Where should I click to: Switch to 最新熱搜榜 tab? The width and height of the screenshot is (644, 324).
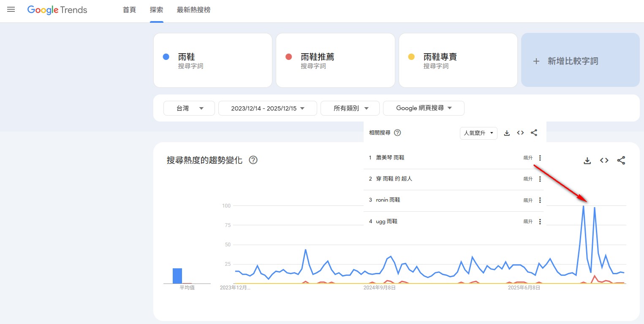[193, 10]
